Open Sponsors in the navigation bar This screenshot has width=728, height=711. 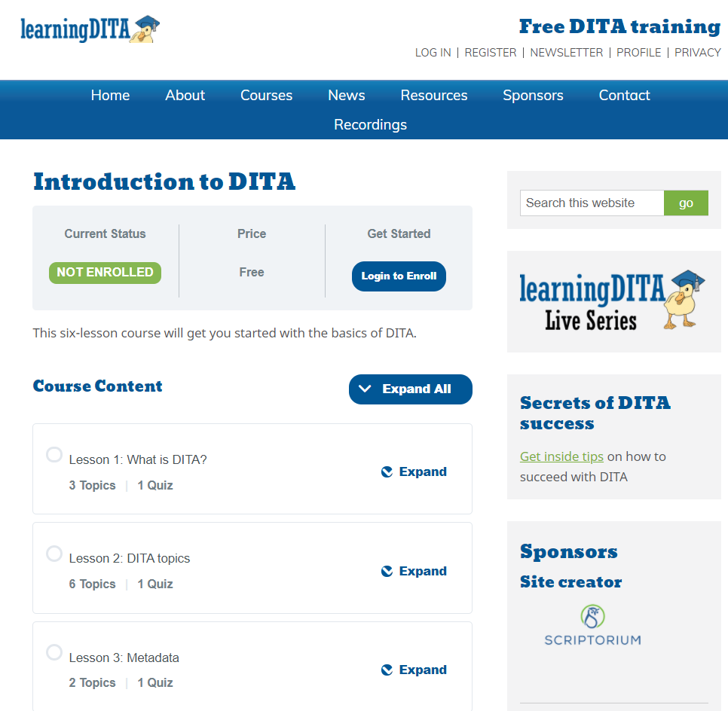click(x=533, y=95)
